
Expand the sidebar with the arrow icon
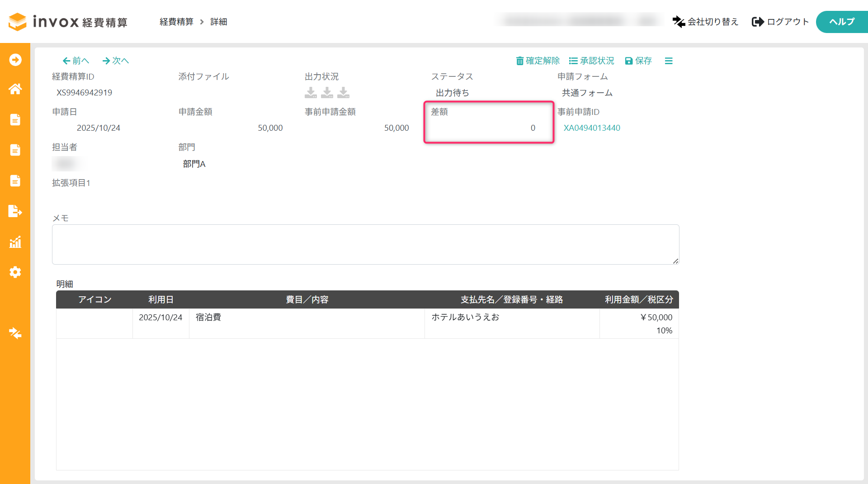[x=15, y=60]
